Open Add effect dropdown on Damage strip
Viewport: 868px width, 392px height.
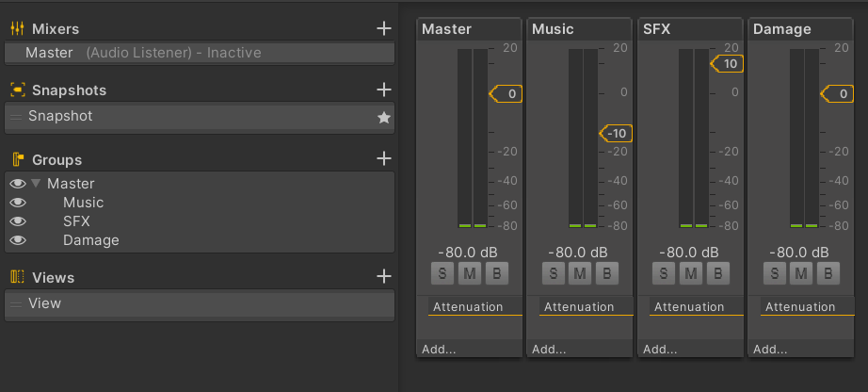tap(770, 349)
